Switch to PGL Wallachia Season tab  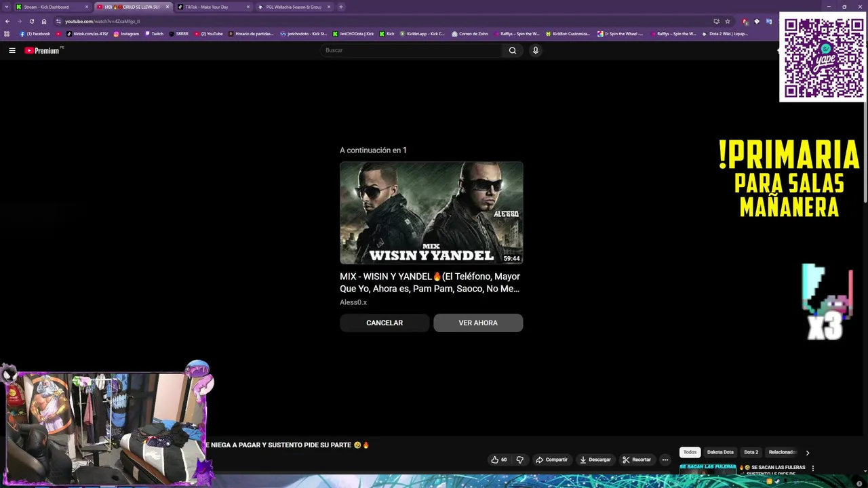point(294,7)
